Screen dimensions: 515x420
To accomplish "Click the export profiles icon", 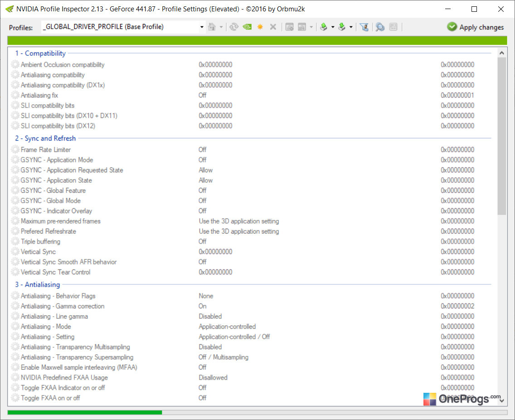I will [x=324, y=27].
